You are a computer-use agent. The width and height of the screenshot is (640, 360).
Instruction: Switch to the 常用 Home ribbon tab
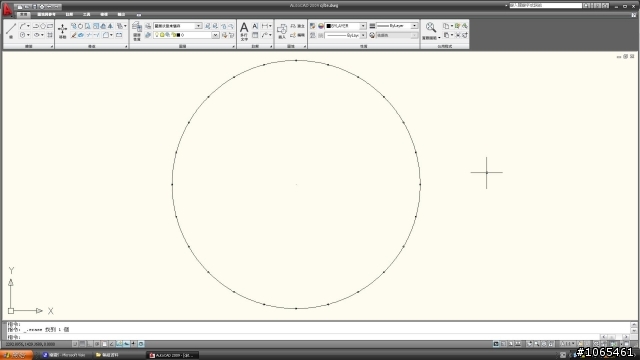point(23,14)
